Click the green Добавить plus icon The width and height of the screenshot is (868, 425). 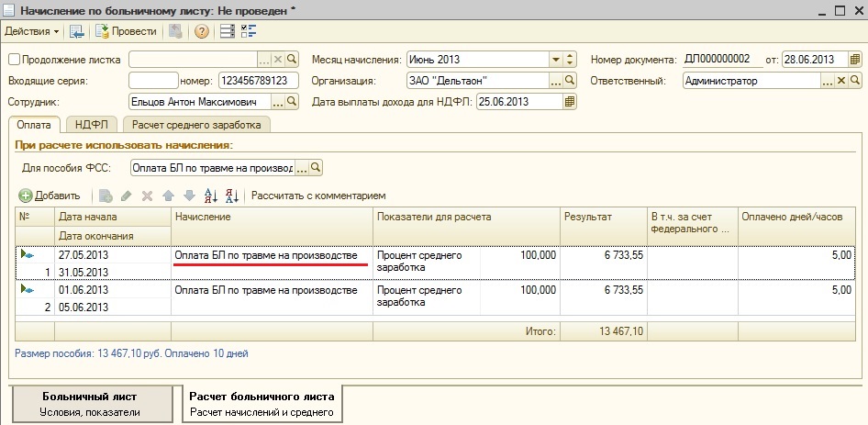coord(26,196)
